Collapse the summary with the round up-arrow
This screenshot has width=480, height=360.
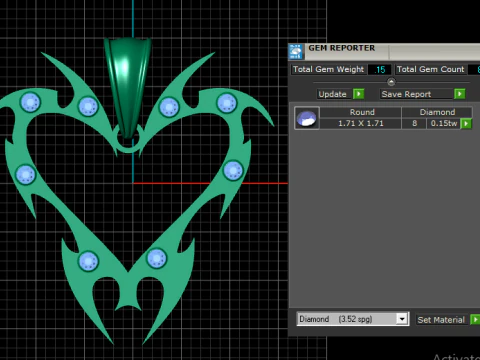(391, 82)
